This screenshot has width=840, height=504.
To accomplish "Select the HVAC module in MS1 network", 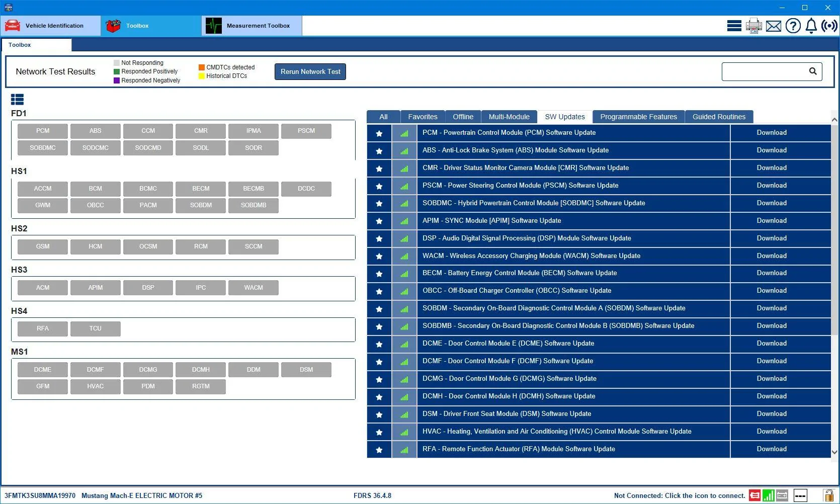I will (x=96, y=386).
